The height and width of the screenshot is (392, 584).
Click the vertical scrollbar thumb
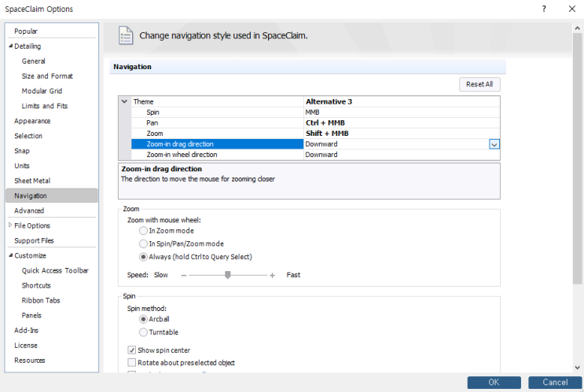(x=577, y=158)
